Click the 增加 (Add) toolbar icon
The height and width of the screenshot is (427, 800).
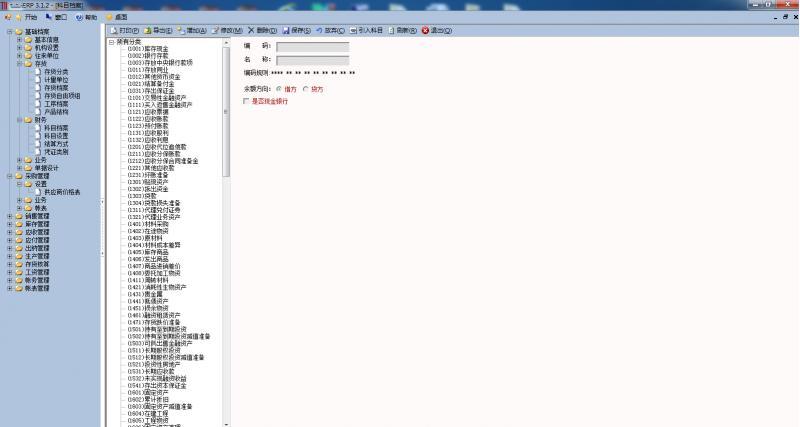tap(181, 30)
